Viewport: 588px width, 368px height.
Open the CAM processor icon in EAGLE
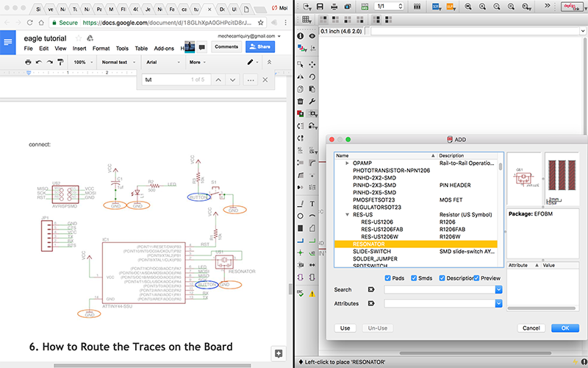point(348,7)
